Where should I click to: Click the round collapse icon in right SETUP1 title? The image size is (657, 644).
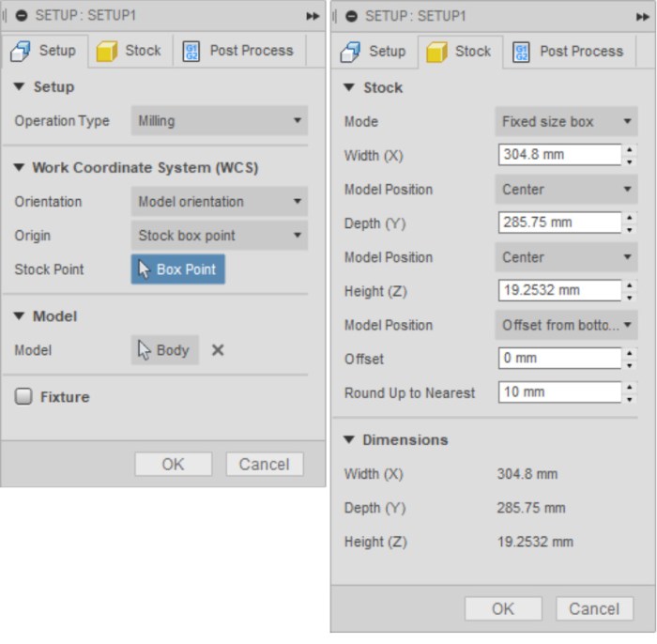[351, 17]
